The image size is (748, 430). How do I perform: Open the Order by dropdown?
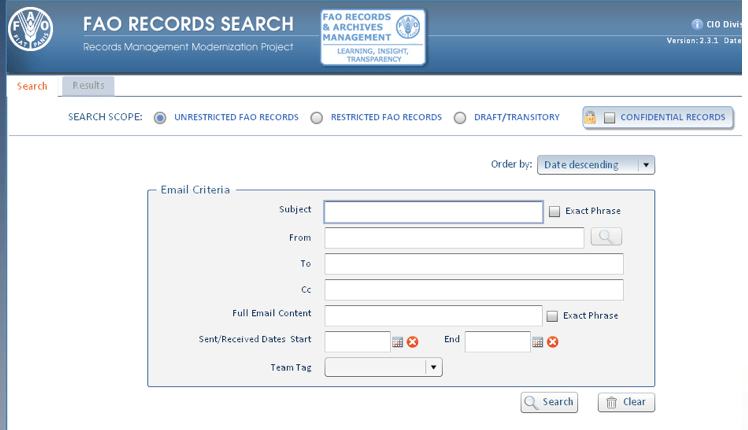click(645, 165)
